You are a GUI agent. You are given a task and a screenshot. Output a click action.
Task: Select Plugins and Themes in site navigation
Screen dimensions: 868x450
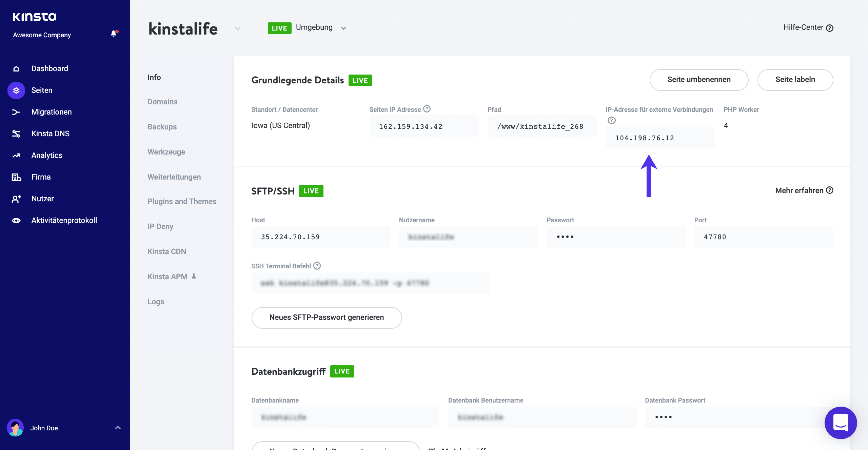click(x=182, y=201)
